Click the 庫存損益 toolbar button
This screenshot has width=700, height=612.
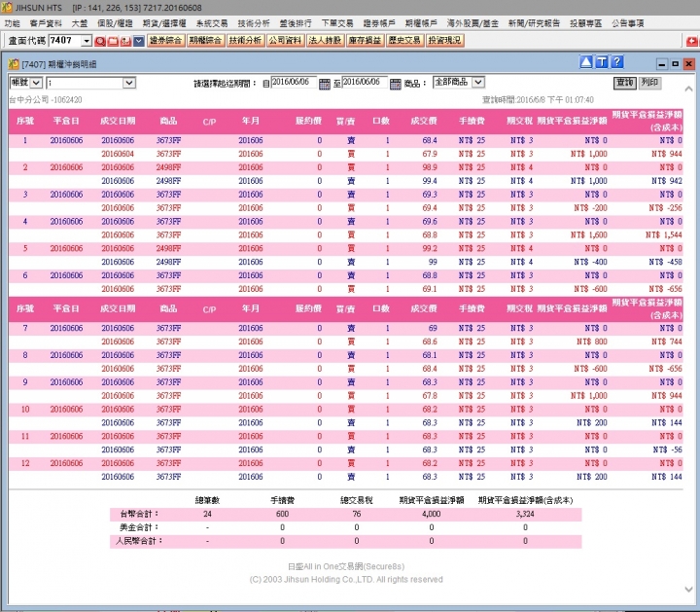365,41
